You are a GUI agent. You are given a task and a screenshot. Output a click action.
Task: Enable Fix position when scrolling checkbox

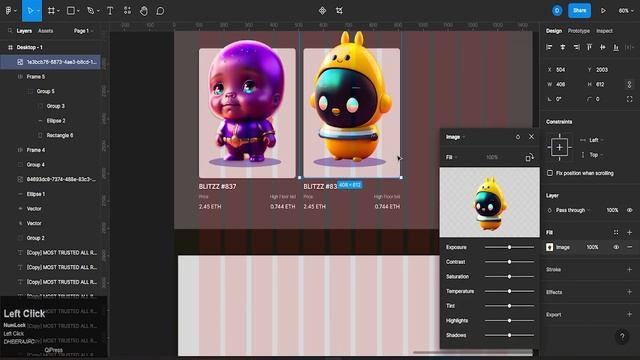pyautogui.click(x=550, y=173)
